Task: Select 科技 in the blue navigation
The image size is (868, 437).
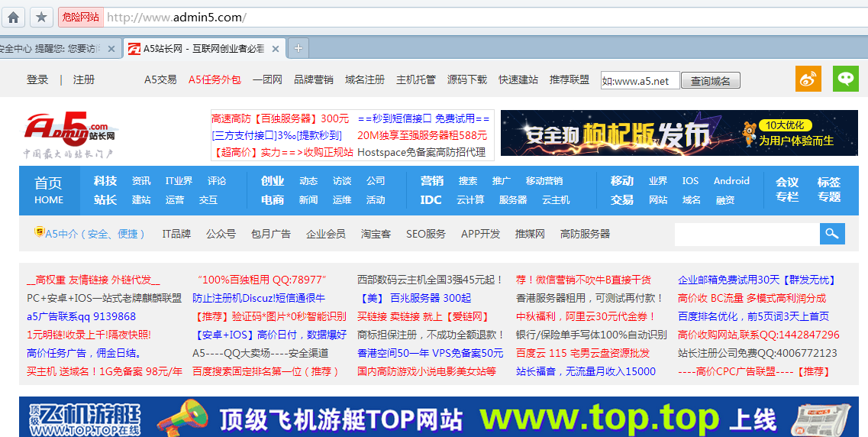Action: 105,181
